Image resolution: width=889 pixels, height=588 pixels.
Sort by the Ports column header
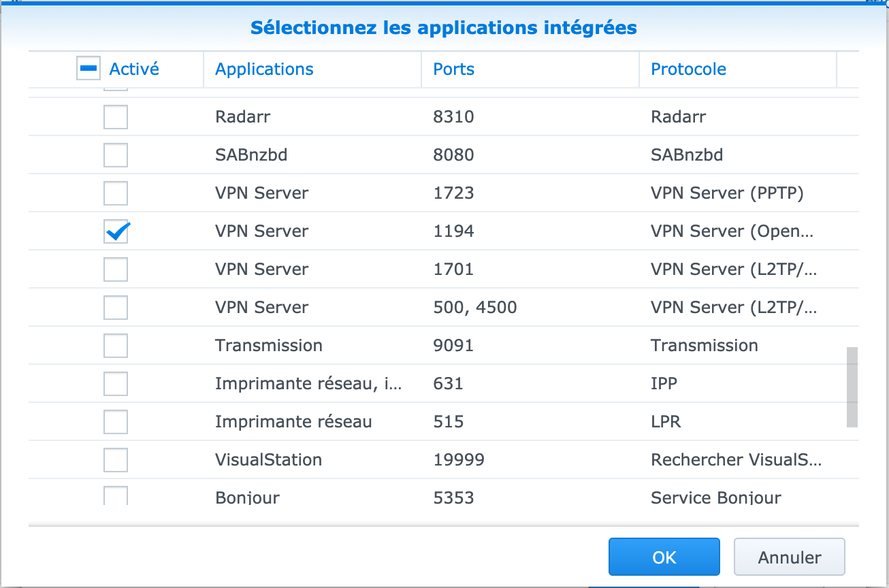tap(453, 69)
